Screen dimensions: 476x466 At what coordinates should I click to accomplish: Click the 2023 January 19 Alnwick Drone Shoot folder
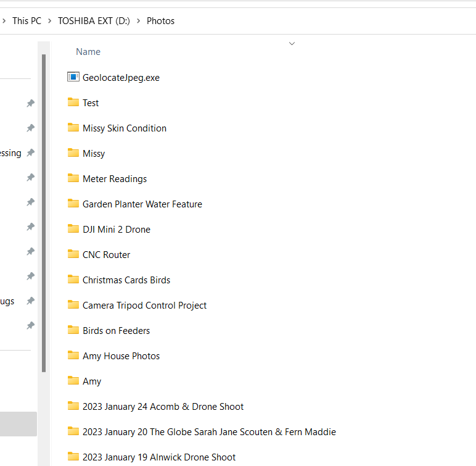click(x=159, y=457)
